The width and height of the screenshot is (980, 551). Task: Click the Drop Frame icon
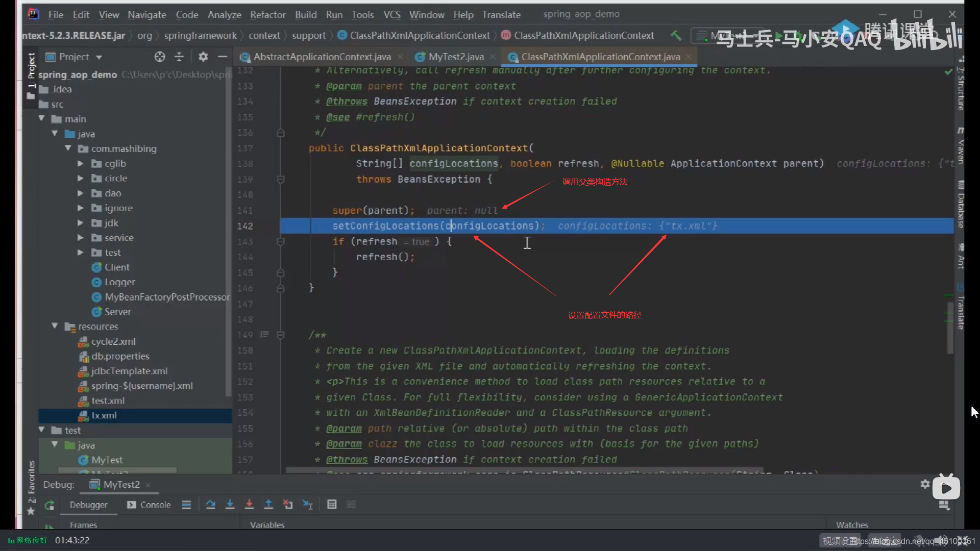tap(288, 505)
